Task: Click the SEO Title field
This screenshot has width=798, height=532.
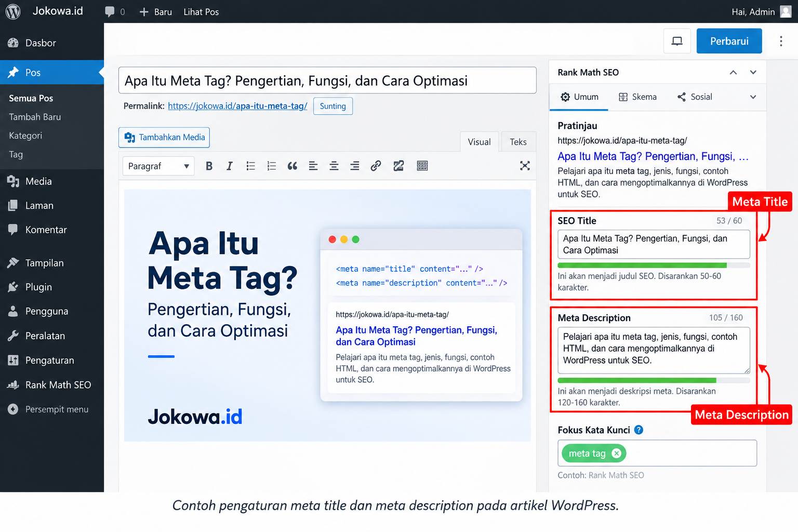Action: tap(654, 244)
